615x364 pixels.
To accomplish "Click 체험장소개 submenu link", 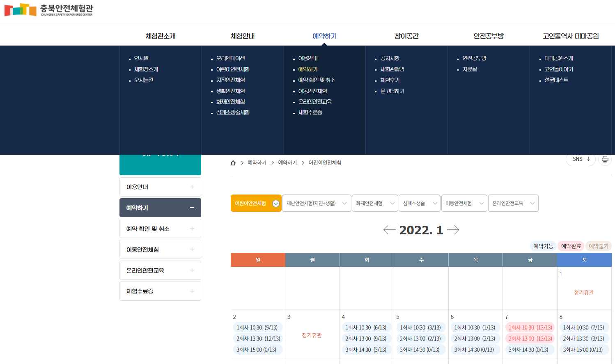I will (x=146, y=69).
